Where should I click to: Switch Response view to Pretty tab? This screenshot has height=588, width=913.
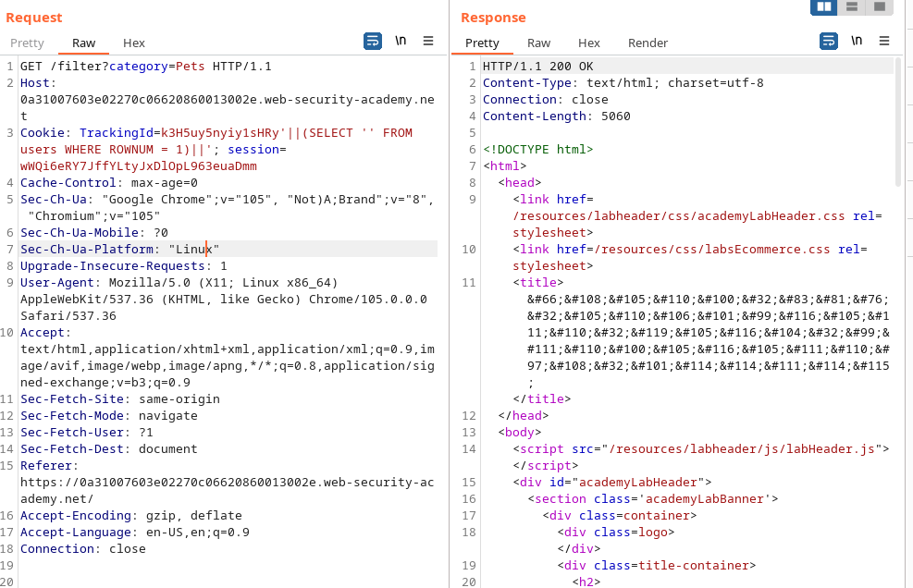coord(482,43)
